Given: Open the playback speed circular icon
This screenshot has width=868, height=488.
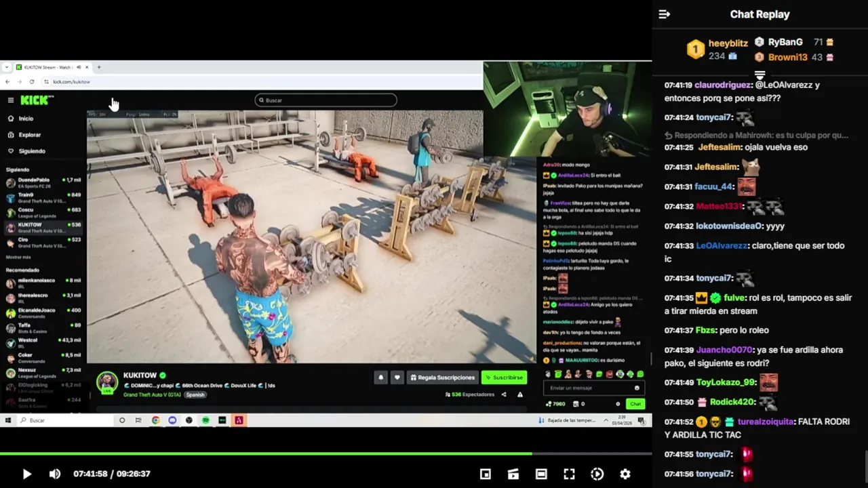Looking at the screenshot, I should (x=597, y=474).
